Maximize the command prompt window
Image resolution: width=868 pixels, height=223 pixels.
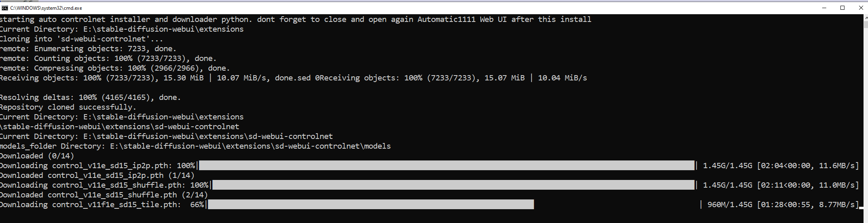842,8
